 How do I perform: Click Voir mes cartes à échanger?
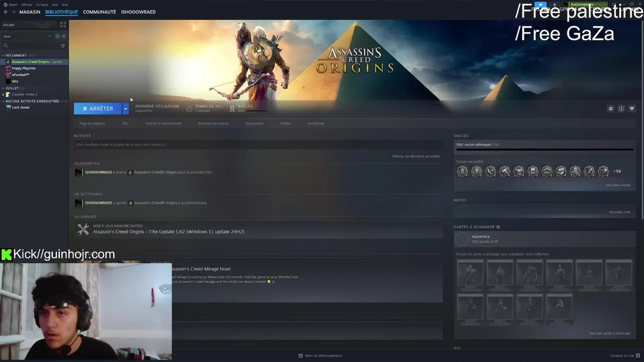609,333
